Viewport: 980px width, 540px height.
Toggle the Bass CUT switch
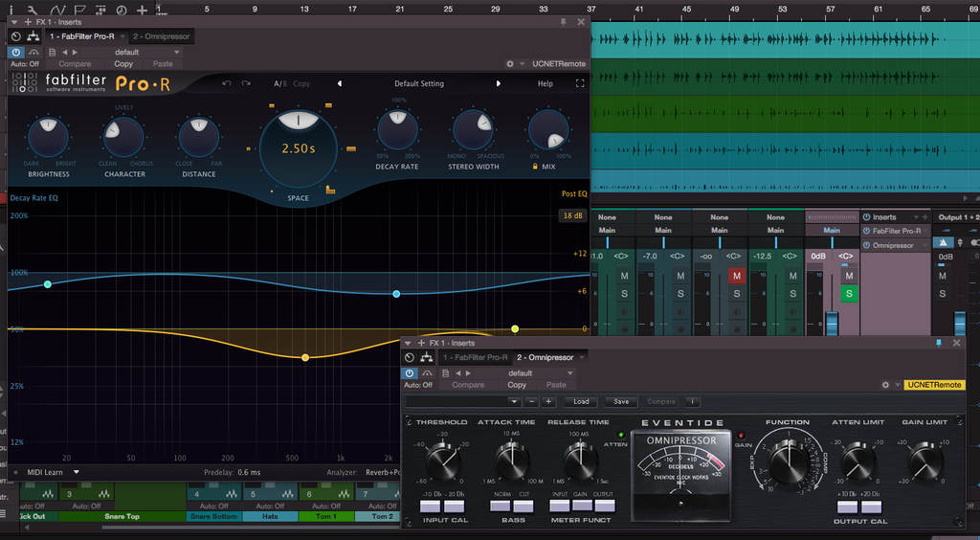click(523, 506)
